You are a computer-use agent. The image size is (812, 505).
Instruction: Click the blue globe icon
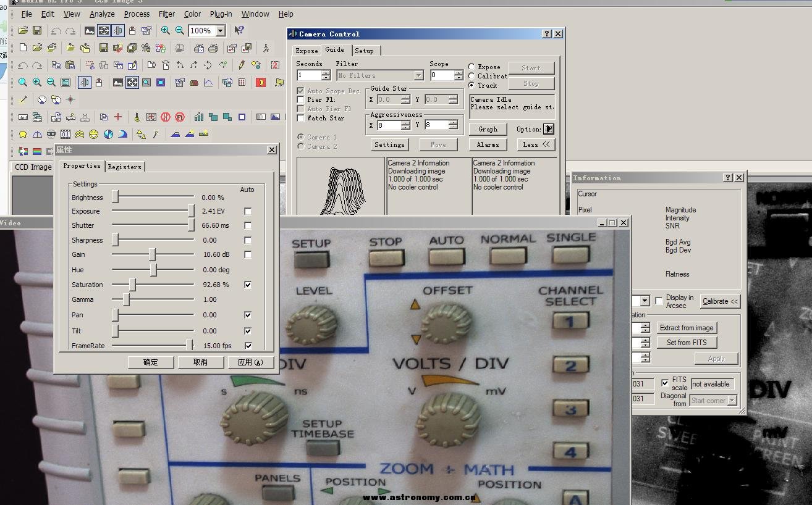108,134
